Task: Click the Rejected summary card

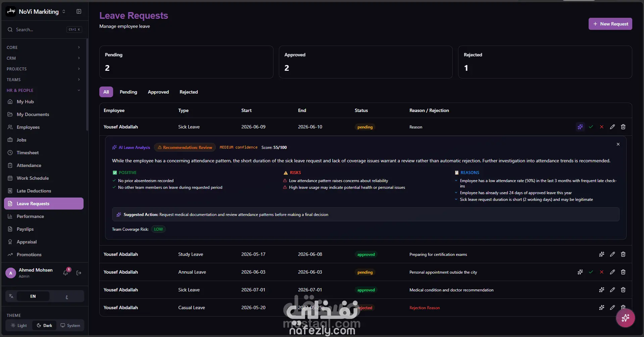Action: [x=545, y=62]
